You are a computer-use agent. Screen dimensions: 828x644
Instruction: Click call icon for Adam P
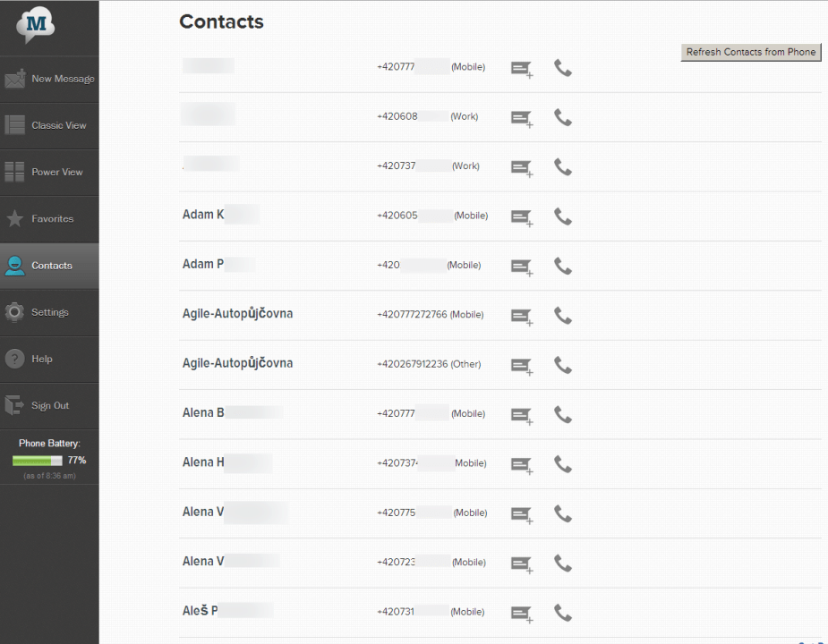(x=562, y=266)
